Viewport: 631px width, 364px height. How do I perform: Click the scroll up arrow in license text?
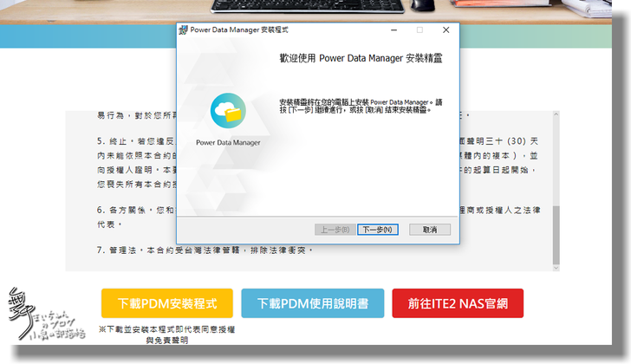[556, 114]
